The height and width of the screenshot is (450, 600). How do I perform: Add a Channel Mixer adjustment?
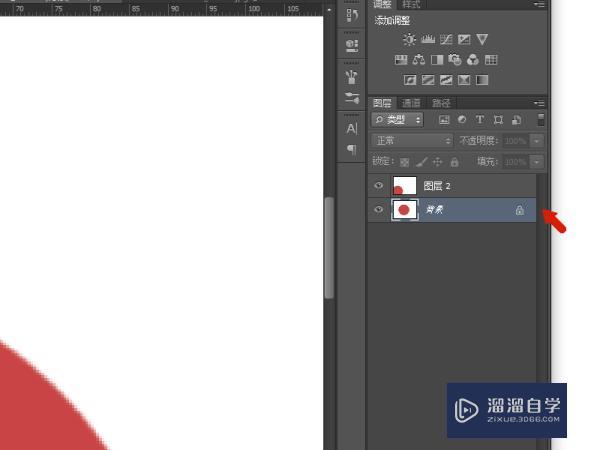pos(473,60)
